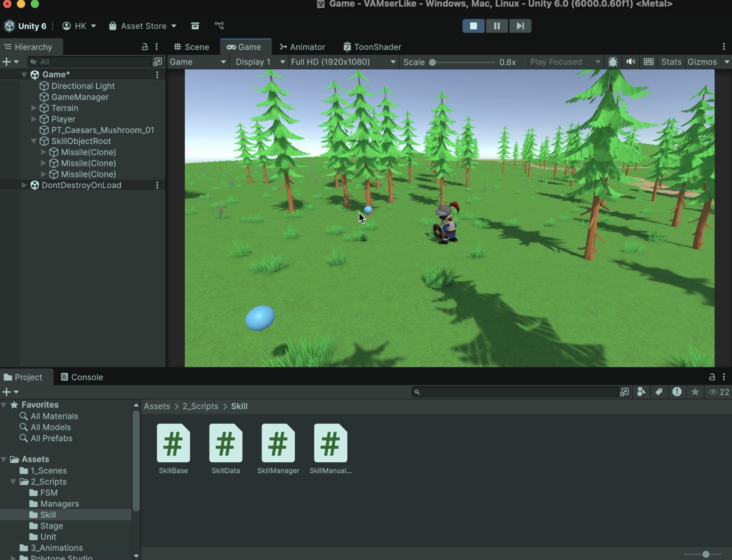Toggle the shortcuts keyboard icon
732x560 pixels.
click(649, 62)
